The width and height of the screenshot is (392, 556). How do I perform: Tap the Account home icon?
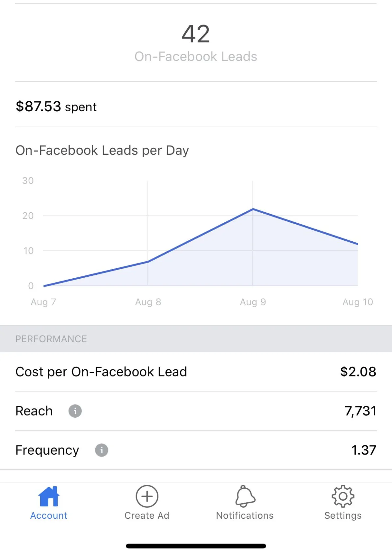pos(49,496)
